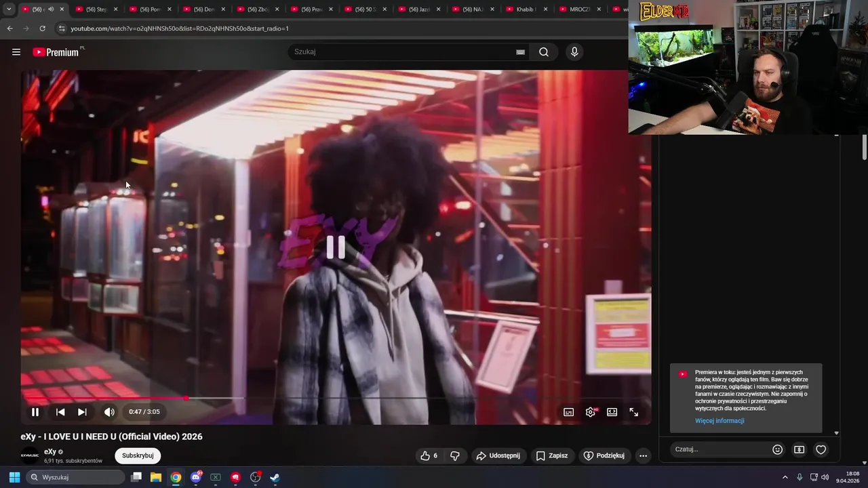Switch to the Khabib tab
868x488 pixels.
coord(527,9)
